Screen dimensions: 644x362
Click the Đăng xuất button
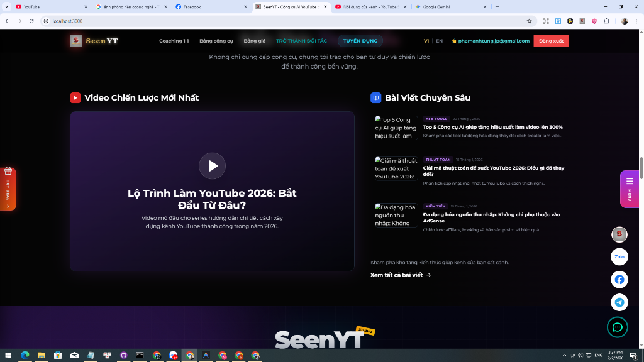(x=551, y=41)
